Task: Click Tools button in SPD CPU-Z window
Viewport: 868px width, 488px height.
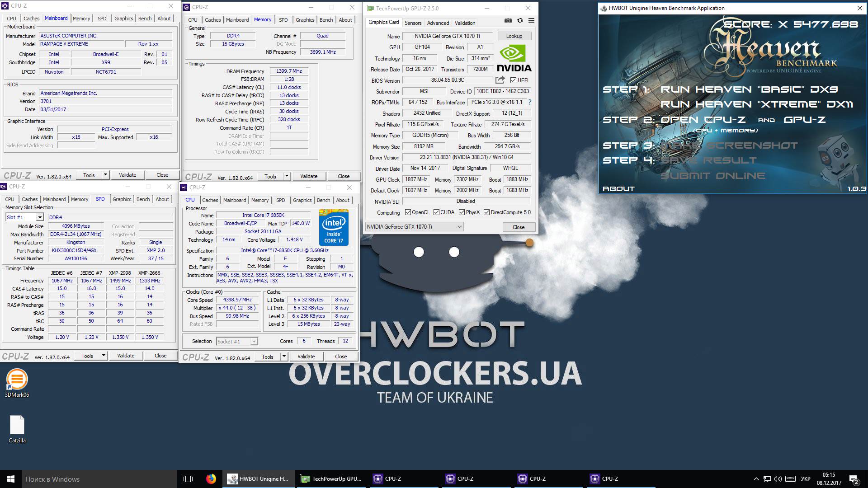Action: click(87, 356)
